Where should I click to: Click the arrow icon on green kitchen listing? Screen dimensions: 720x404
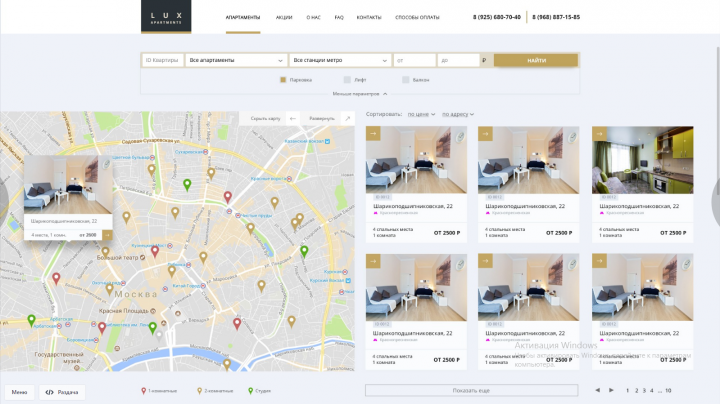click(599, 134)
